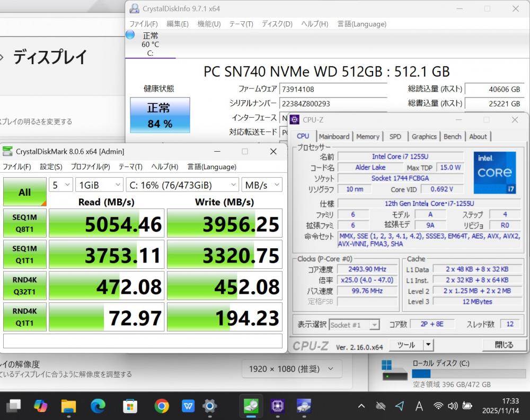Image resolution: width=530 pixels, height=420 pixels.
Task: Open Microsoft Store from the taskbar
Action: tap(130, 406)
